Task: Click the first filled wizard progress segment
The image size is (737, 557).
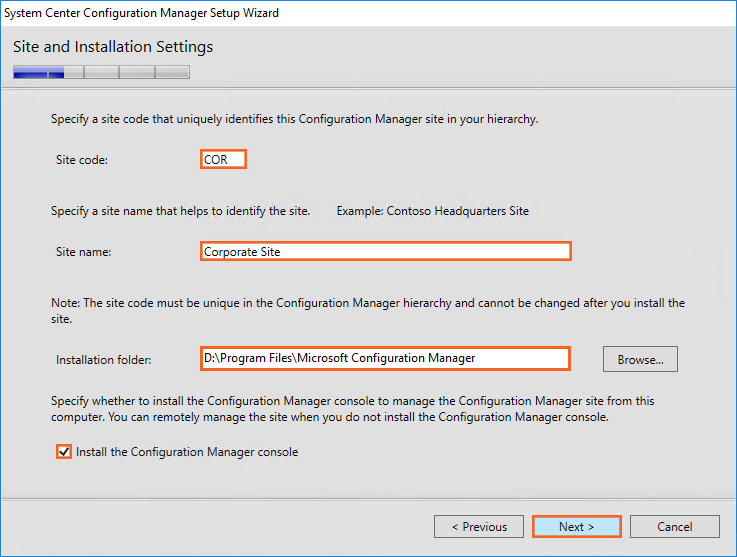Action: pyautogui.click(x=30, y=72)
